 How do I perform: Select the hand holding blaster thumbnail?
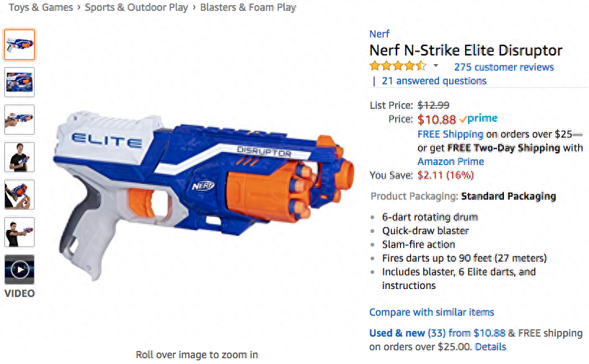pyautogui.click(x=19, y=120)
